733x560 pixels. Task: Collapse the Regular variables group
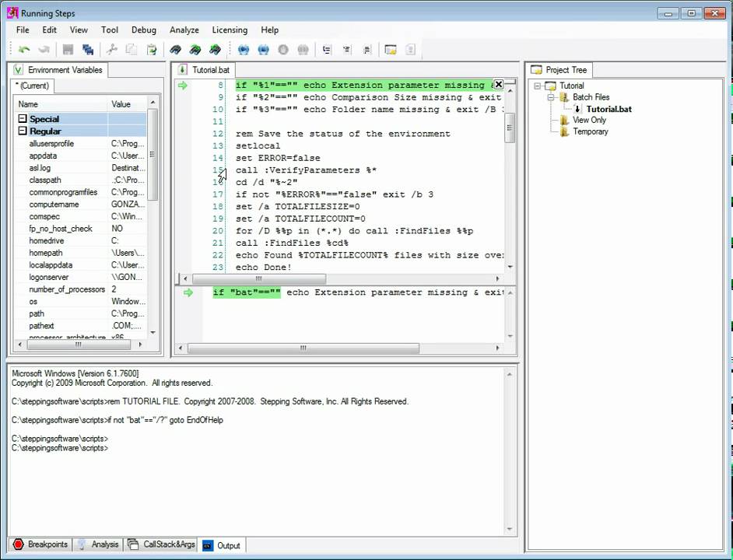point(23,131)
